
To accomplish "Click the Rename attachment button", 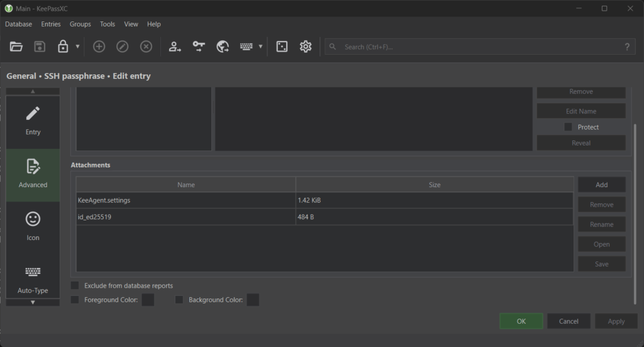I will pos(602,224).
